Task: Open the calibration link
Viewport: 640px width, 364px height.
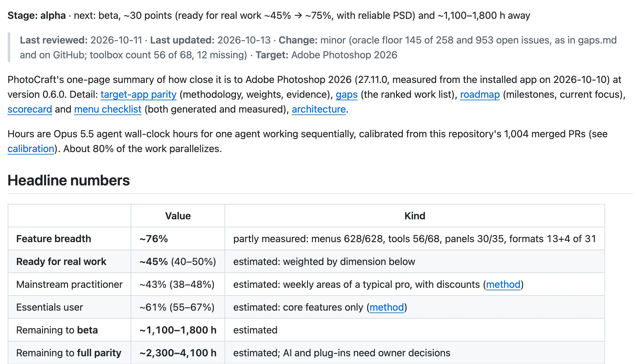Action: [x=31, y=149]
